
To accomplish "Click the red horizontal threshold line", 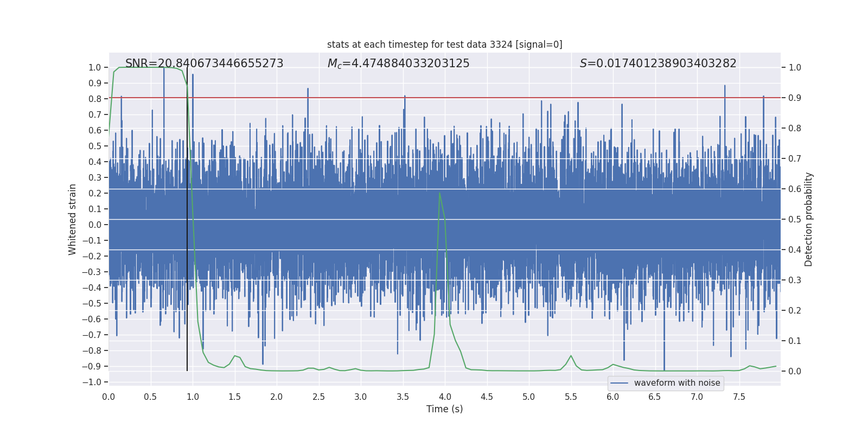I will 445,98.
